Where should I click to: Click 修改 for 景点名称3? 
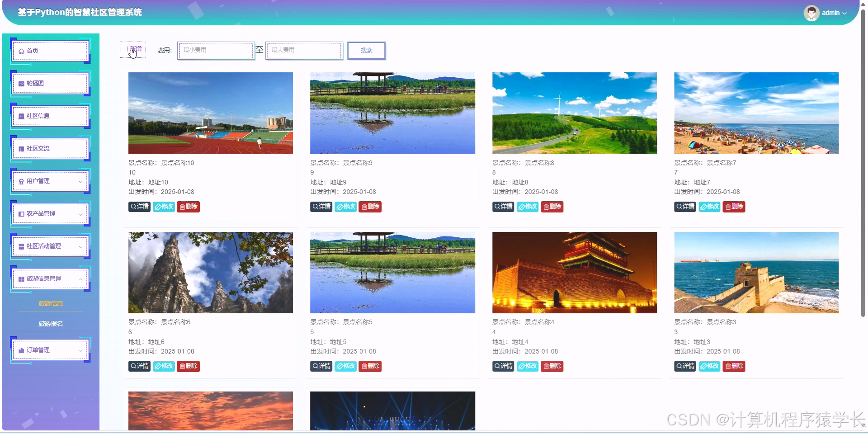coord(709,366)
